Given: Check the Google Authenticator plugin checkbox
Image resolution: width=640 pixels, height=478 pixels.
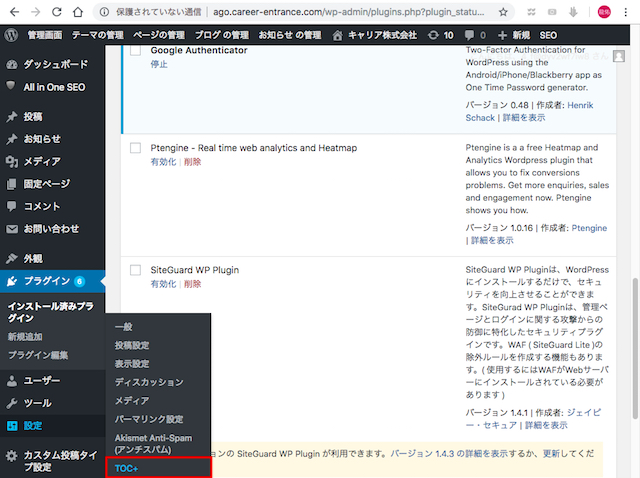Looking at the screenshot, I should (136, 51).
